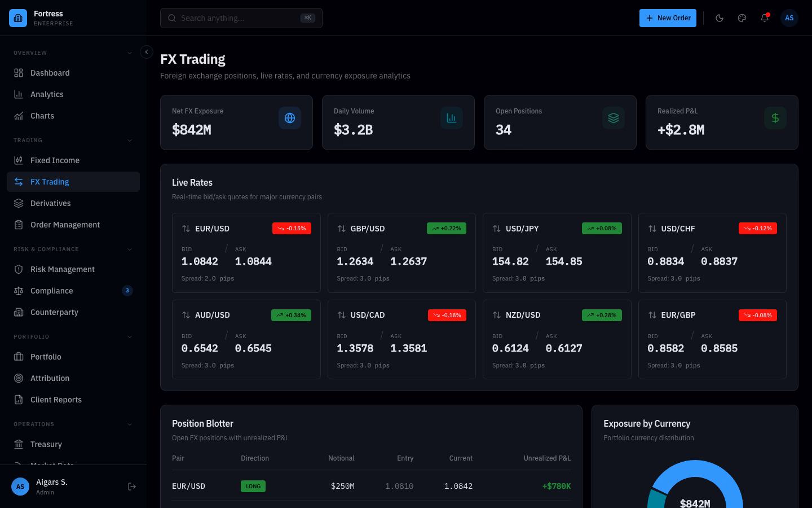Click Aigars S. profile avatar in sidebar

(x=20, y=487)
